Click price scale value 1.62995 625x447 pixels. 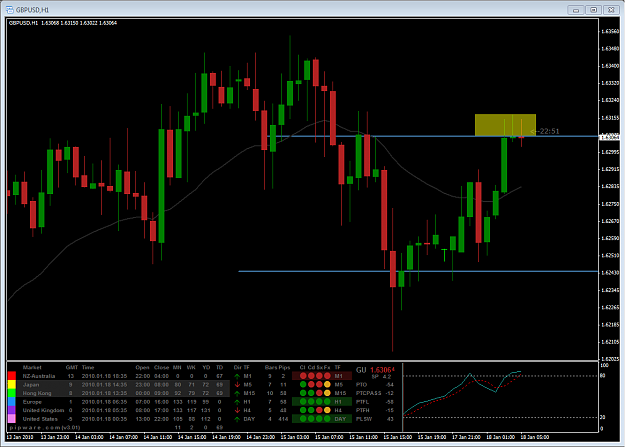pos(610,152)
